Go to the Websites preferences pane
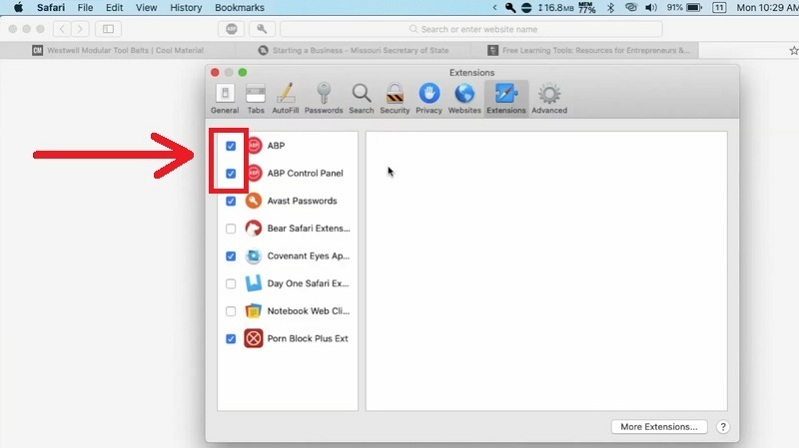Image resolution: width=799 pixels, height=448 pixels. (464, 98)
